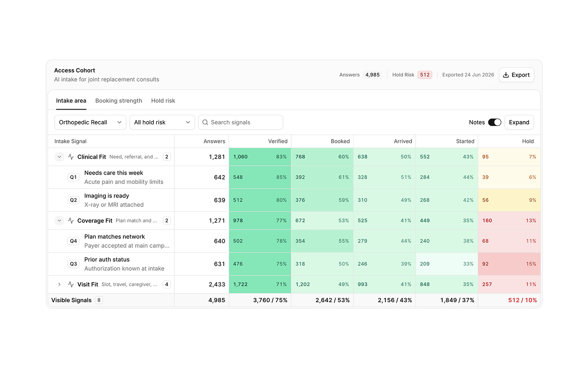Click the magnifier icon in search box

pos(205,122)
